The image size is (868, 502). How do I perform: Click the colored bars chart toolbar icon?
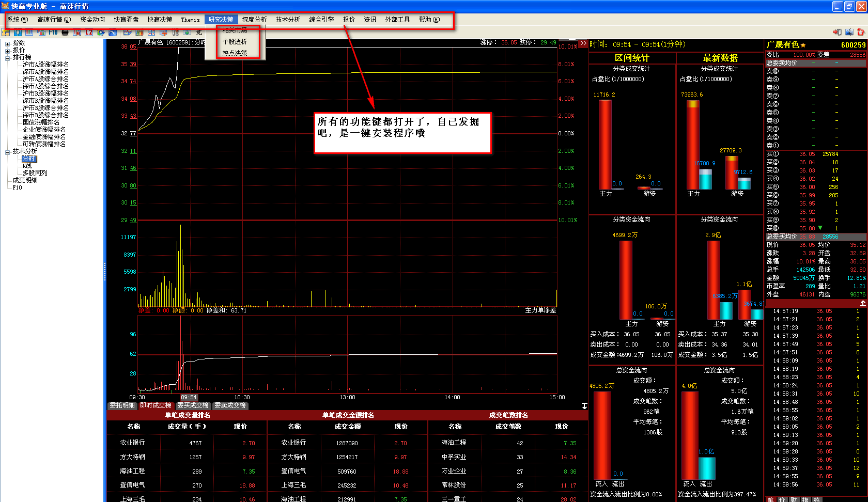coord(139,32)
